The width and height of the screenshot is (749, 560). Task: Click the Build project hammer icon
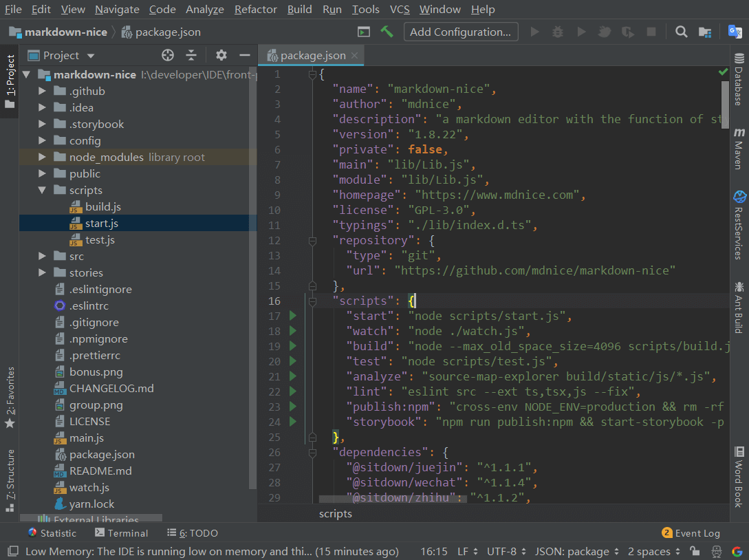387,32
